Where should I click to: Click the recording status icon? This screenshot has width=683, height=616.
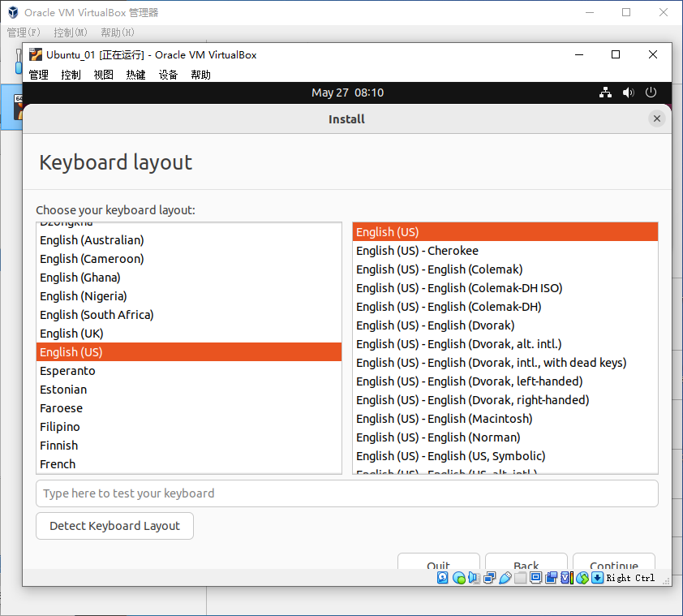tap(551, 578)
